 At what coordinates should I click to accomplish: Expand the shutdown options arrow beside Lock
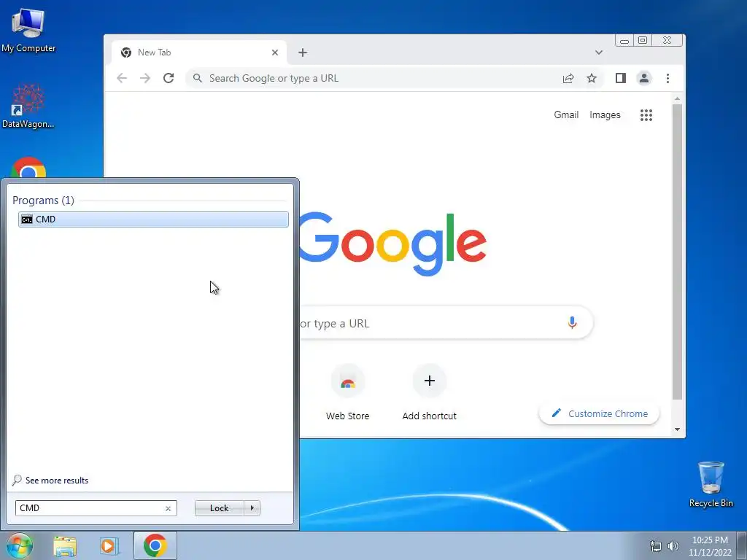(x=252, y=508)
